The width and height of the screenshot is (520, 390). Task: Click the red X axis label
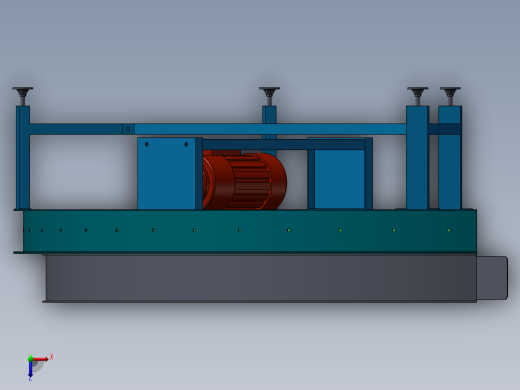pyautogui.click(x=51, y=357)
